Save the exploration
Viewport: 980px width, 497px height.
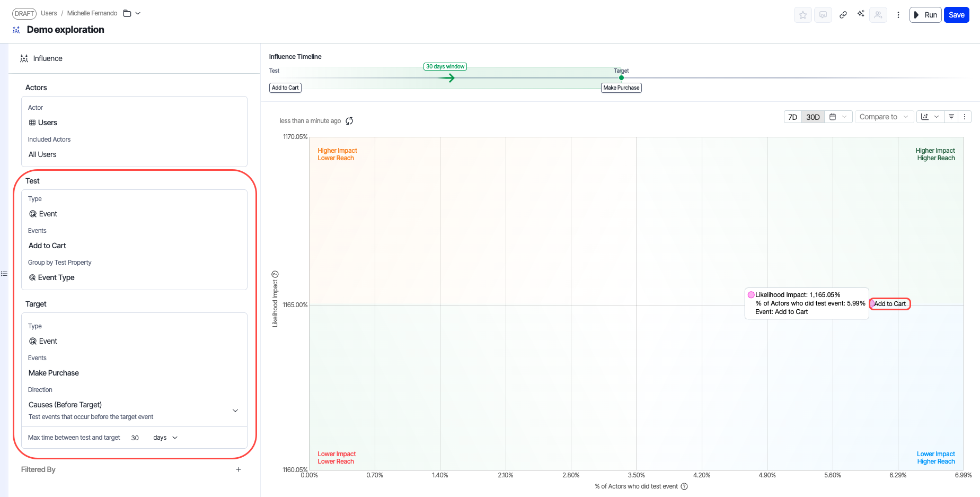click(956, 15)
